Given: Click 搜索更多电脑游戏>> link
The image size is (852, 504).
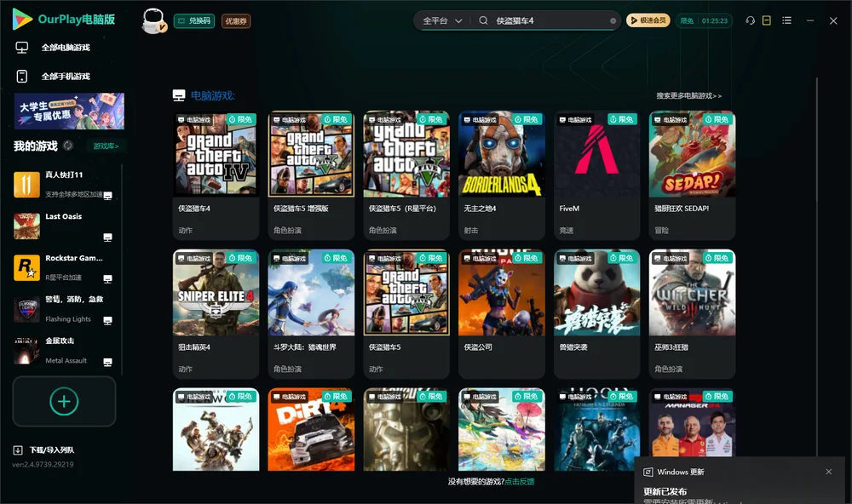Looking at the screenshot, I should 689,96.
